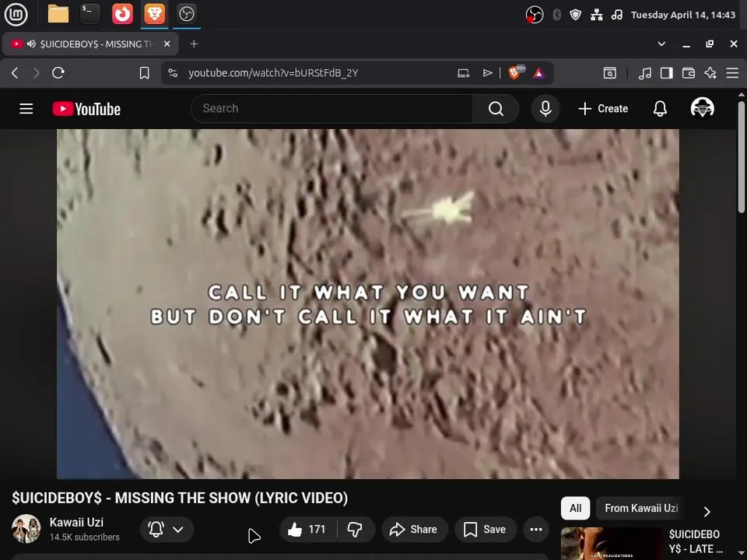This screenshot has width=747, height=560.
Task: Click the YouTube search magnifier button
Action: click(496, 109)
